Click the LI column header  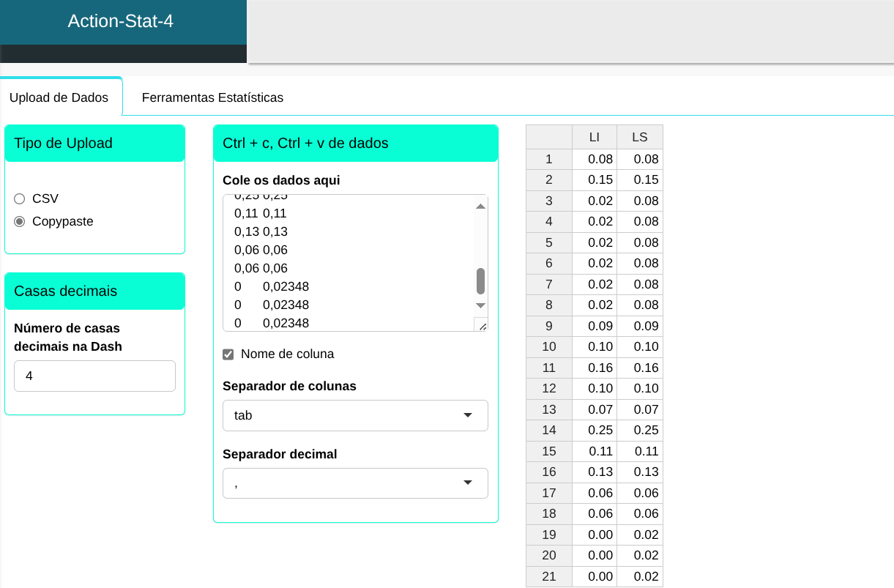click(x=595, y=137)
